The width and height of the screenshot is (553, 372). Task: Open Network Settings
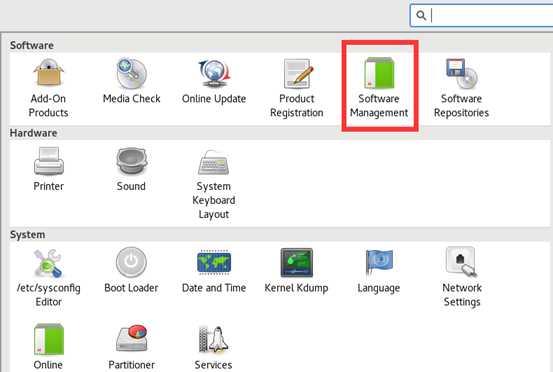click(462, 277)
